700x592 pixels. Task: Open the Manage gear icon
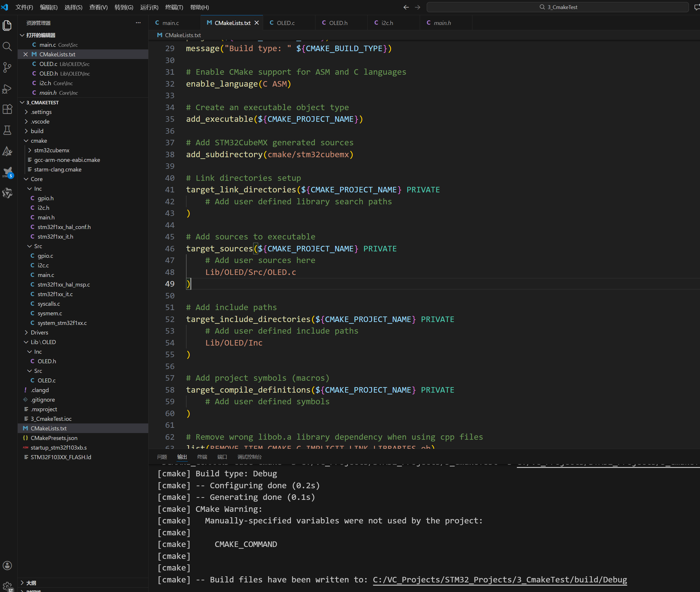click(x=7, y=586)
